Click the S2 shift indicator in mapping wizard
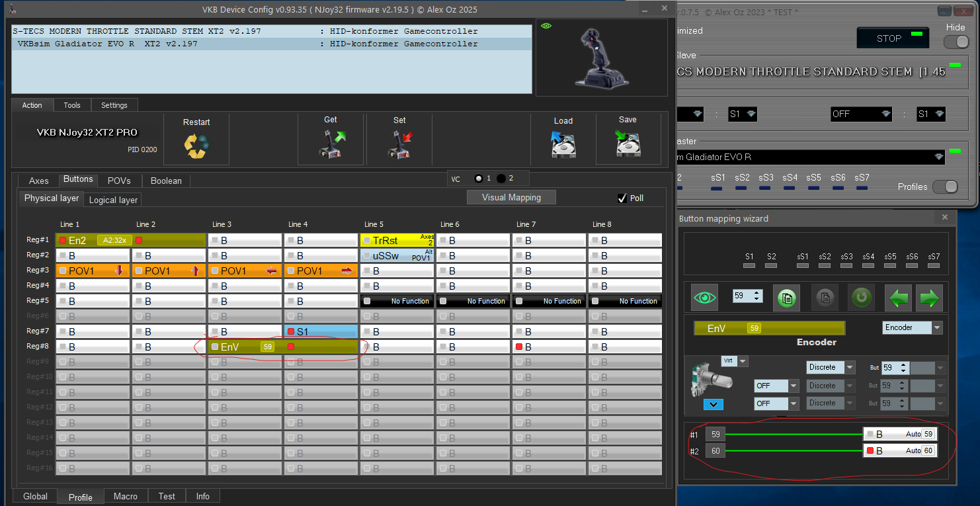The image size is (980, 506). pyautogui.click(x=771, y=265)
